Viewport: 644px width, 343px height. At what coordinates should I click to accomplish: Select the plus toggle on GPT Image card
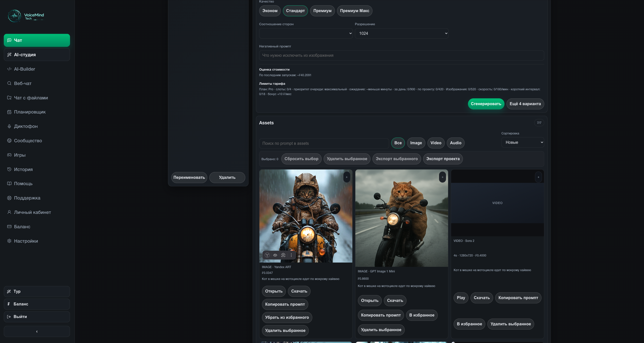point(443,177)
